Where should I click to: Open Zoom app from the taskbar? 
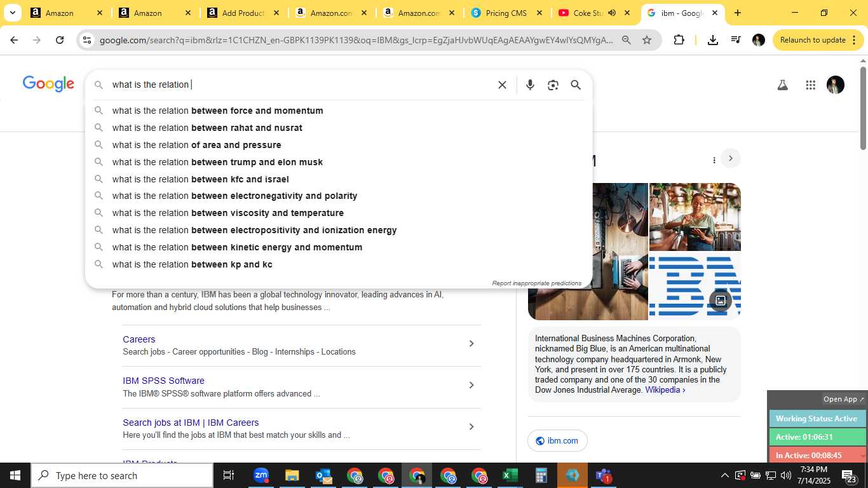(x=261, y=475)
